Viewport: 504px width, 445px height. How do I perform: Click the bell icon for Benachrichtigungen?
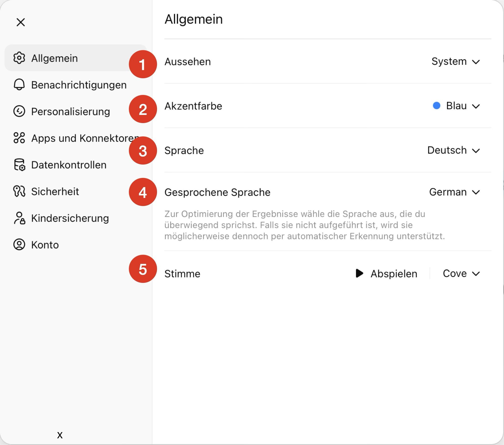coord(19,85)
